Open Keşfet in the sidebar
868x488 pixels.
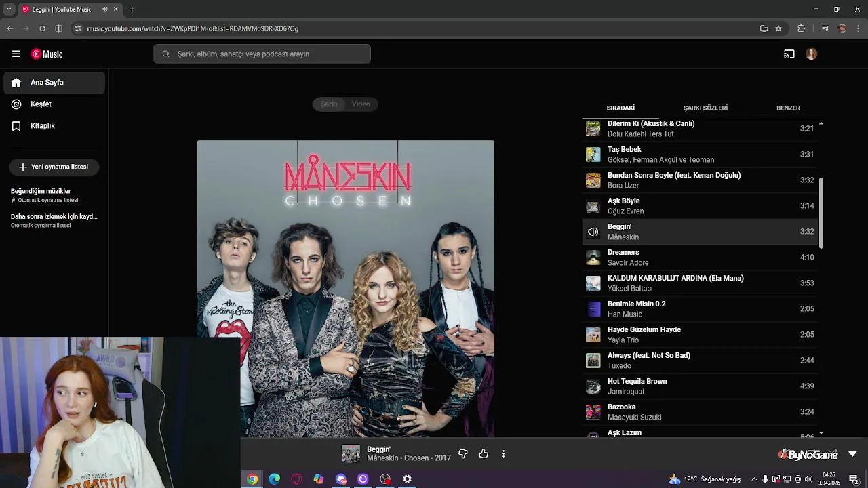[54, 104]
